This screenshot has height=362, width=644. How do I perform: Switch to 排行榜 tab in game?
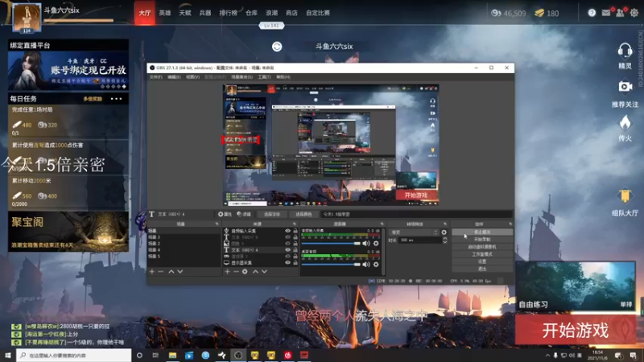(x=228, y=13)
